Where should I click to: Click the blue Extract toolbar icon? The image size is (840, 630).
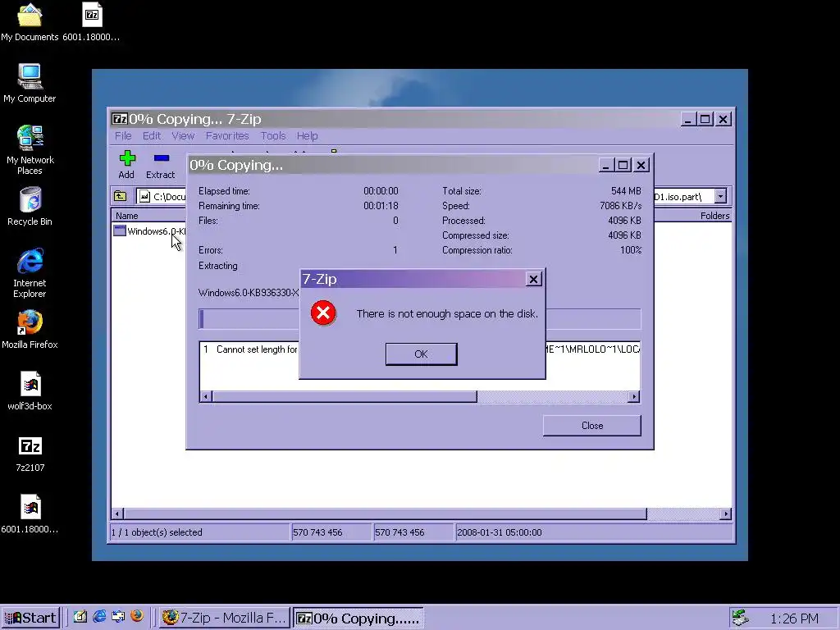[x=162, y=158]
